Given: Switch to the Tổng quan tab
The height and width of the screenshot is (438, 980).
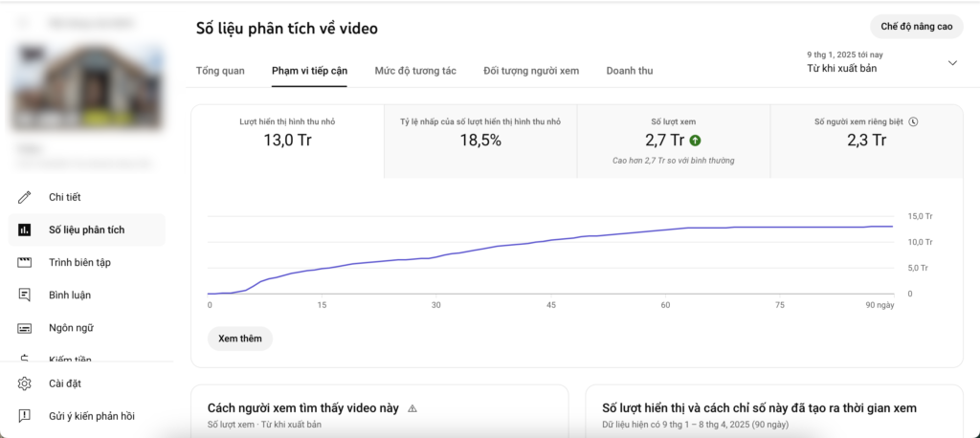Looking at the screenshot, I should click(x=220, y=71).
